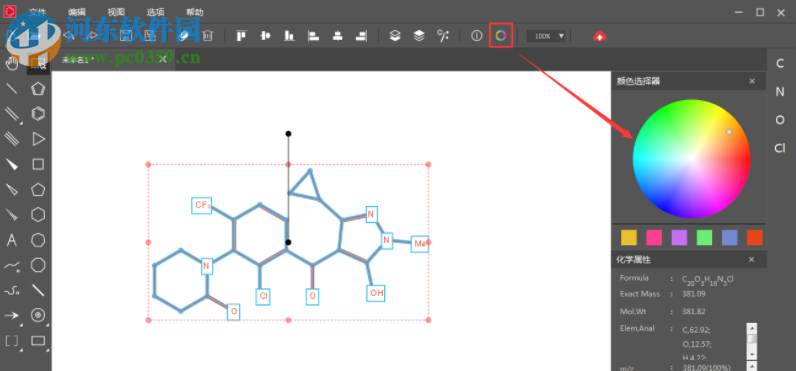Click the OH label in the molecule
The width and height of the screenshot is (796, 371).
tap(376, 293)
